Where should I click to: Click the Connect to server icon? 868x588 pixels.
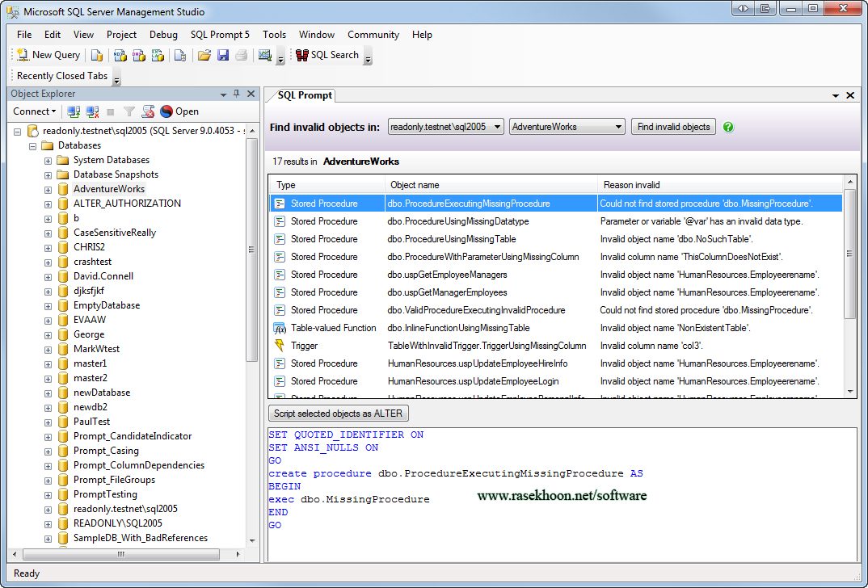tap(72, 111)
